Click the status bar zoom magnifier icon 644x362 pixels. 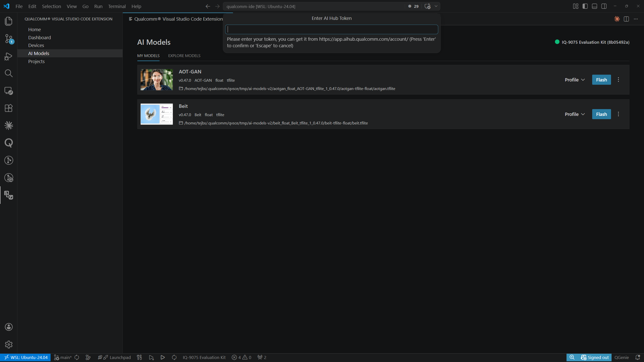572,357
